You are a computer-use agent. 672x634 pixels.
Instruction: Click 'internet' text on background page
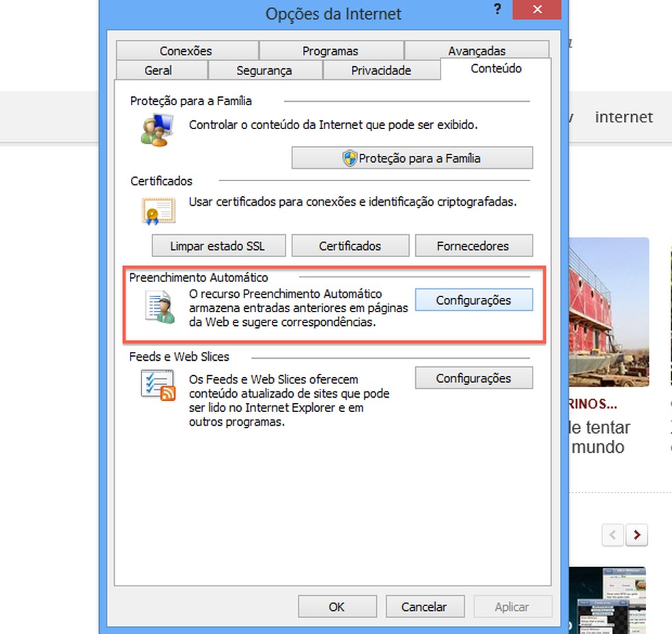(x=624, y=117)
